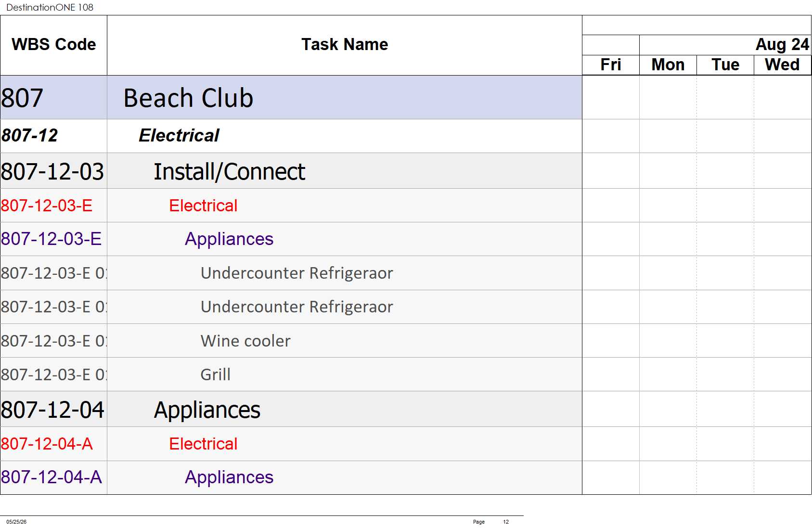Select purple Appliances in the 807-12-03-E row

[x=229, y=239]
